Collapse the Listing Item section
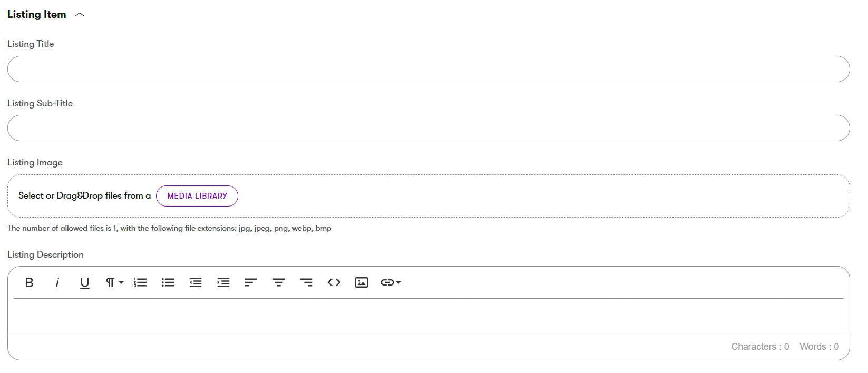 point(80,15)
